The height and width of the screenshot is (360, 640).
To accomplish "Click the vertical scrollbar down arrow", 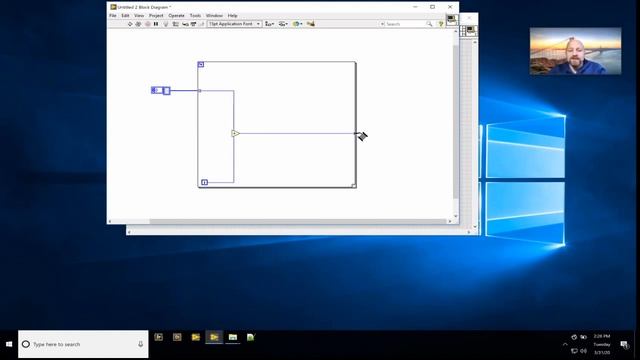I will (x=456, y=216).
